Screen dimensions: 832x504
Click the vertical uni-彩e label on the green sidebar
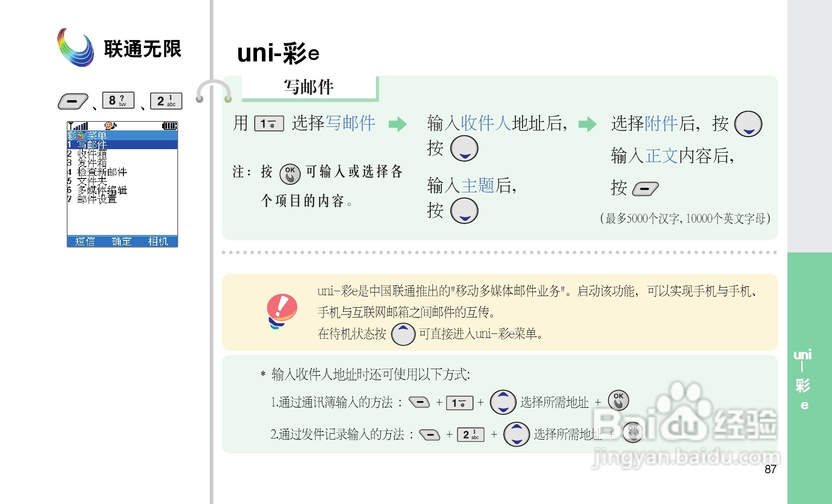tap(803, 380)
